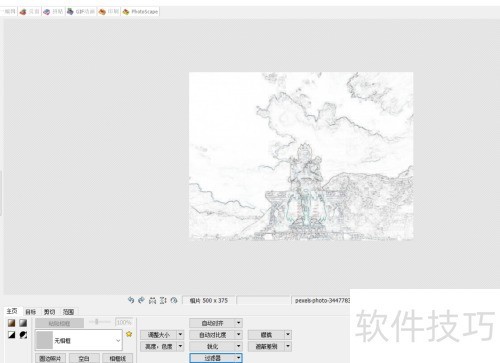
Task: Apply negative invert effect icon
Action: pos(23,335)
